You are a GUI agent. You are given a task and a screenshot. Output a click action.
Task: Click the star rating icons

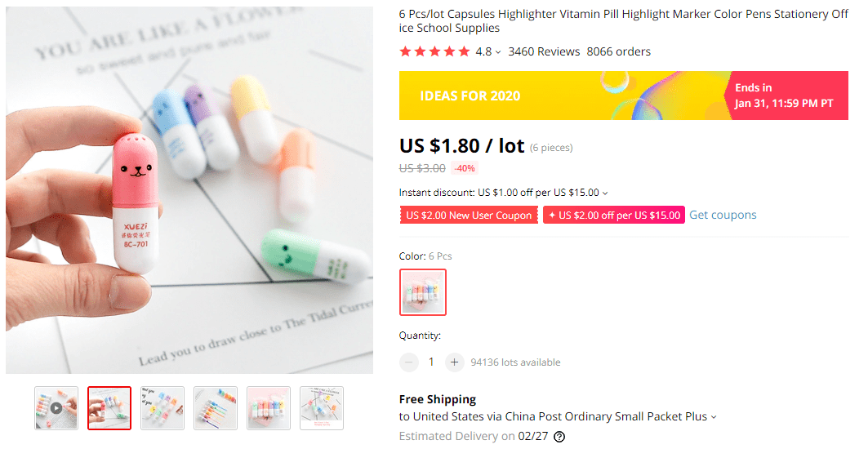tap(434, 51)
